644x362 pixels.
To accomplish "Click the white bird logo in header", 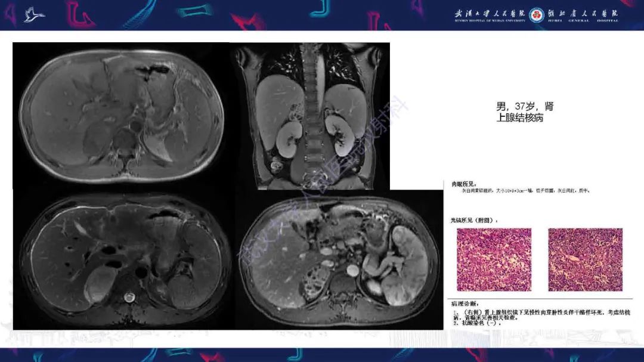I will pos(34,15).
